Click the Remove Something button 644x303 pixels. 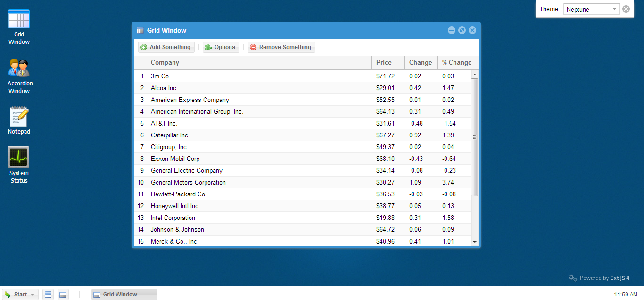(x=281, y=47)
